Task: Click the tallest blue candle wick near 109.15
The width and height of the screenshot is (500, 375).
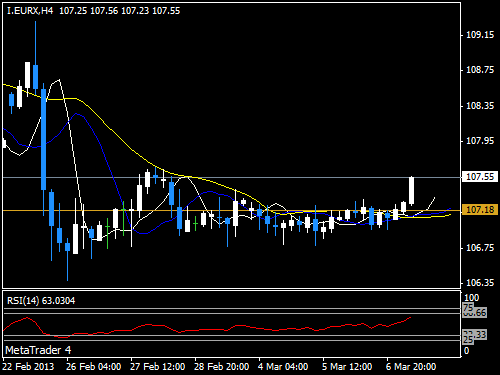Action: pos(35,43)
